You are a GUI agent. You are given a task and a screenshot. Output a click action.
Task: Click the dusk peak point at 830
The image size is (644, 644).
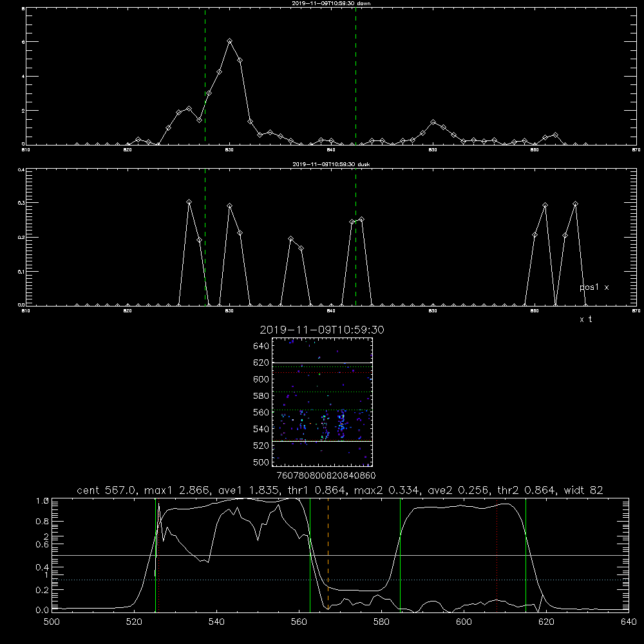[x=230, y=206]
